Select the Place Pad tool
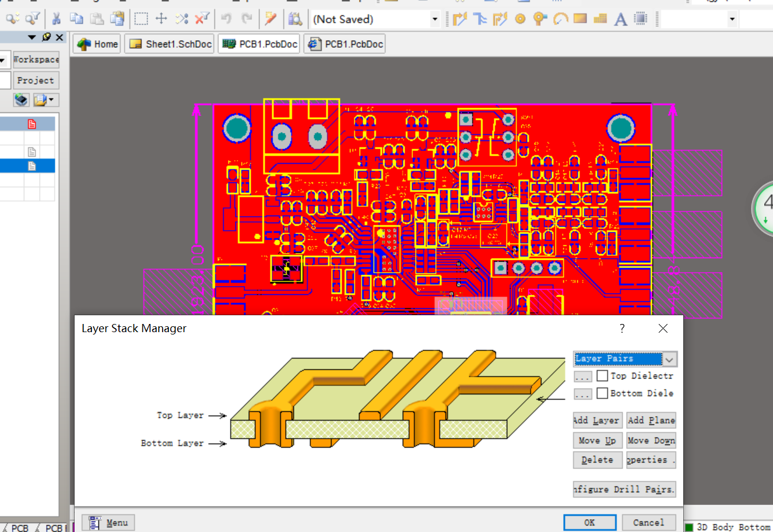The height and width of the screenshot is (532, 773). point(520,19)
